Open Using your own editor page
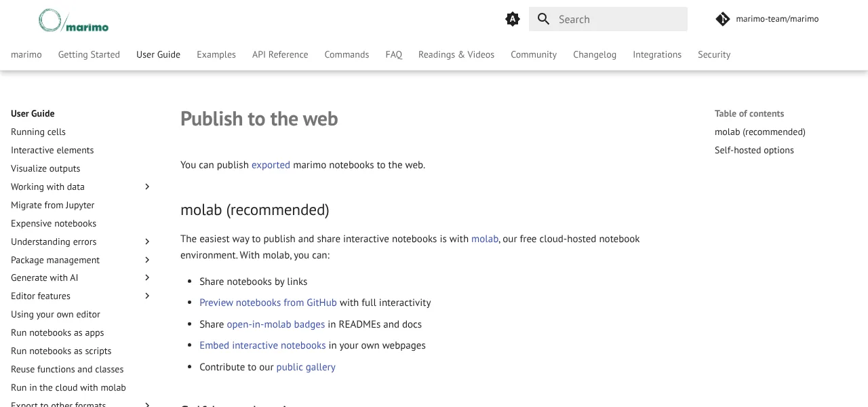This screenshot has height=407, width=868. click(x=56, y=314)
